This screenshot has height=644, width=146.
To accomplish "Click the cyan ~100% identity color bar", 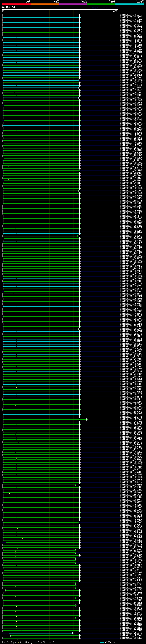I will coord(130,4).
